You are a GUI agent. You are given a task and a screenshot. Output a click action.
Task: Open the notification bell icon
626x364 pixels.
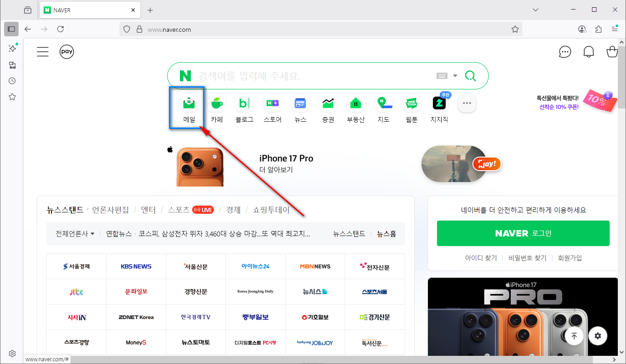point(589,51)
